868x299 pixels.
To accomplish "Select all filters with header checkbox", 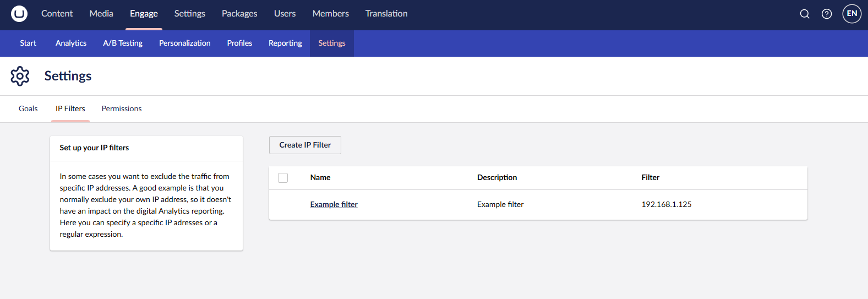I will pyautogui.click(x=283, y=178).
